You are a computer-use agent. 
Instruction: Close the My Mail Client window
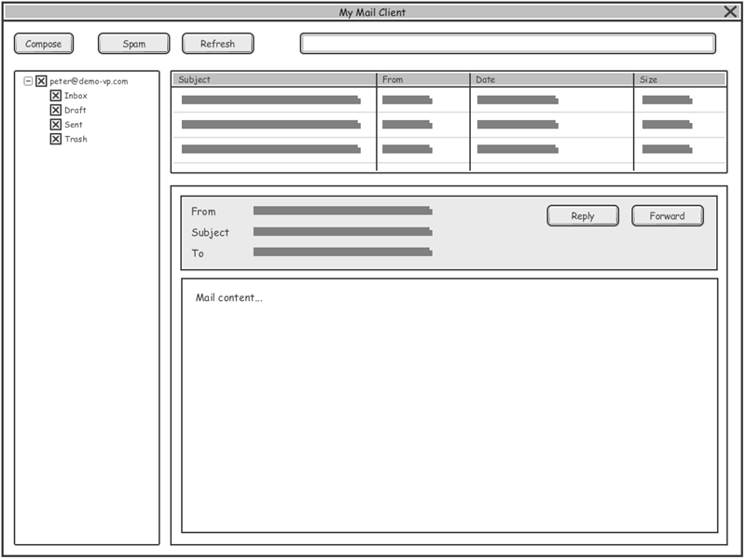[730, 12]
